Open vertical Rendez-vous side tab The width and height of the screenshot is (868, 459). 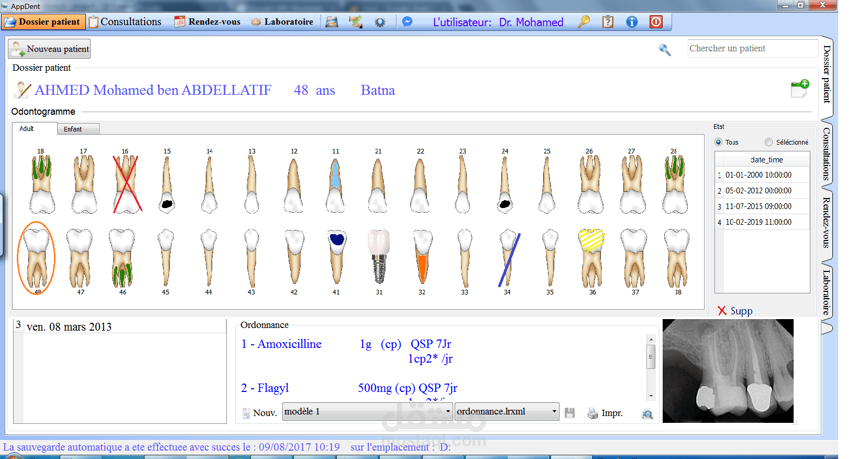tap(827, 223)
